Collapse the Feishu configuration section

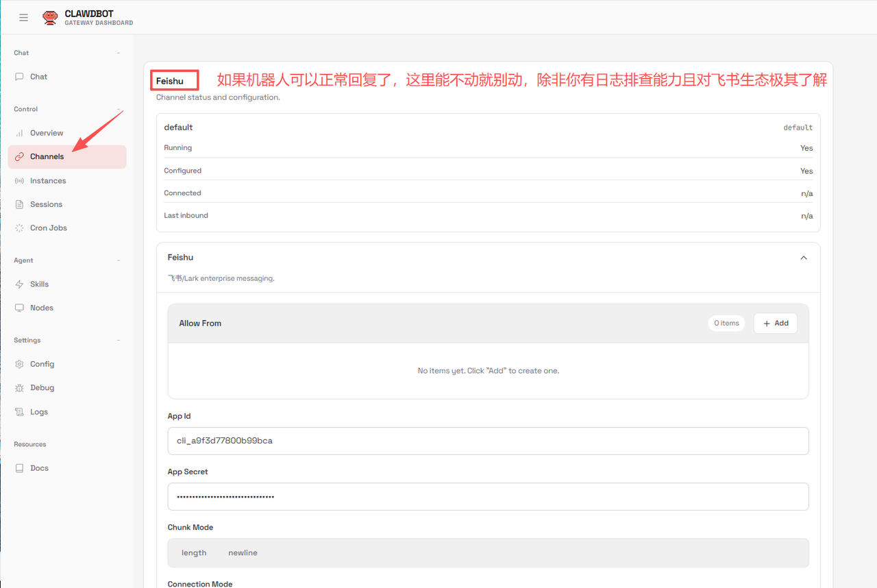tap(804, 258)
